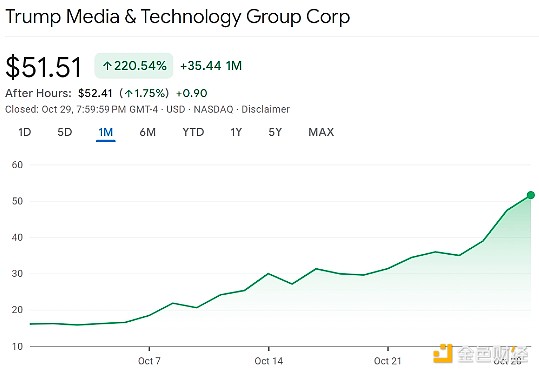The image size is (539, 374).
Task: Click the chart peak near Oct 14
Action: [x=268, y=274]
